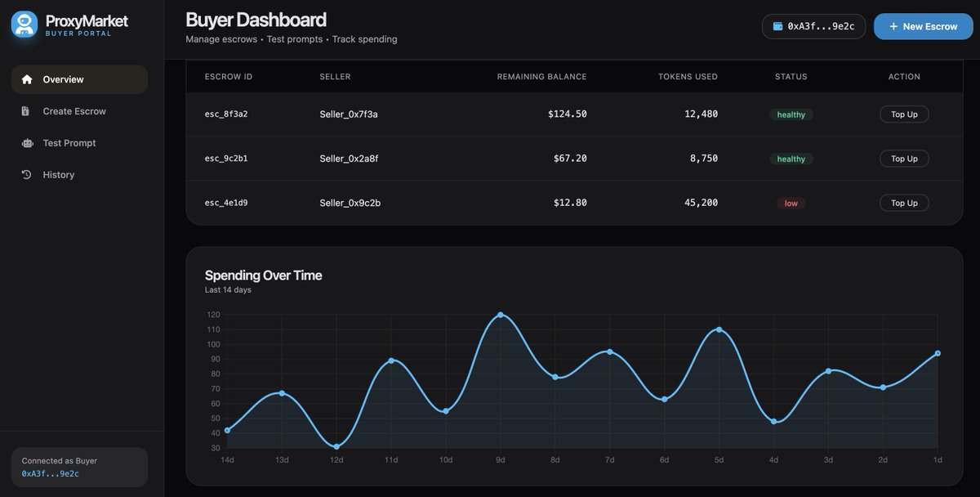Click the chart data point at 11d
Image resolution: width=980 pixels, height=497 pixels.
tap(391, 360)
